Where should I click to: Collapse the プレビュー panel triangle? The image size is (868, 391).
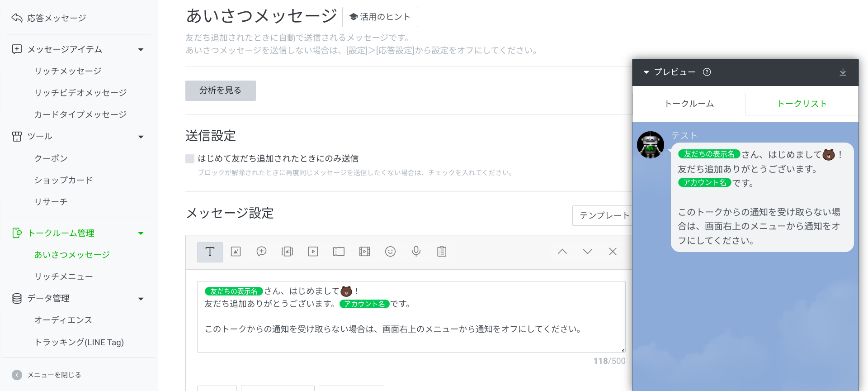coord(646,72)
